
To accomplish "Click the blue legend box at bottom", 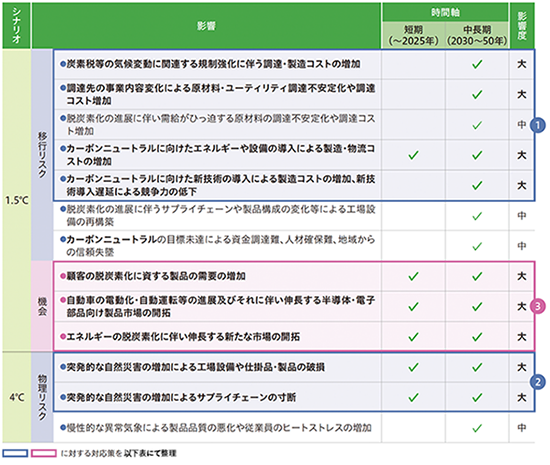I will tap(15, 453).
